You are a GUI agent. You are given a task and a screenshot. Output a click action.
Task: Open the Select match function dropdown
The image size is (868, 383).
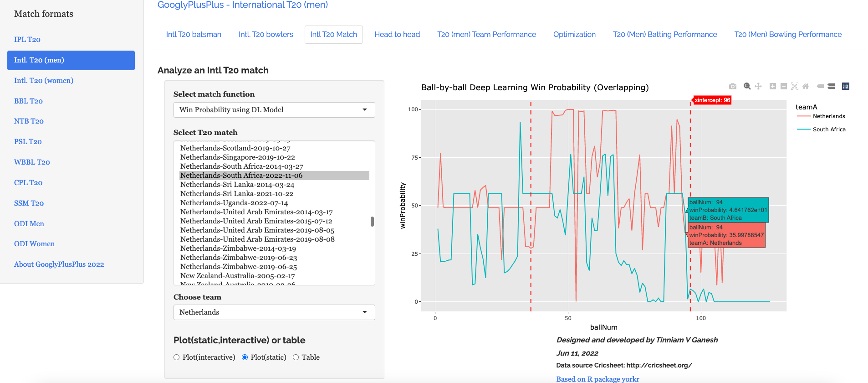point(274,110)
